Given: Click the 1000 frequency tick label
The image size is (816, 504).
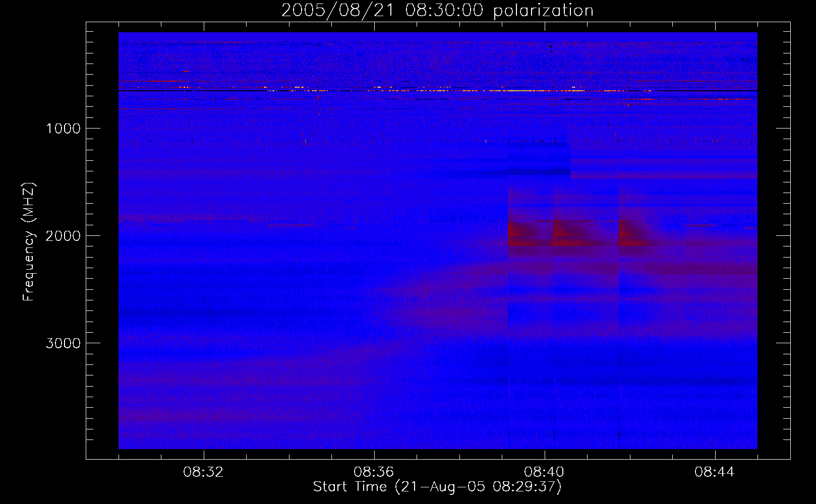Looking at the screenshot, I should [63, 129].
